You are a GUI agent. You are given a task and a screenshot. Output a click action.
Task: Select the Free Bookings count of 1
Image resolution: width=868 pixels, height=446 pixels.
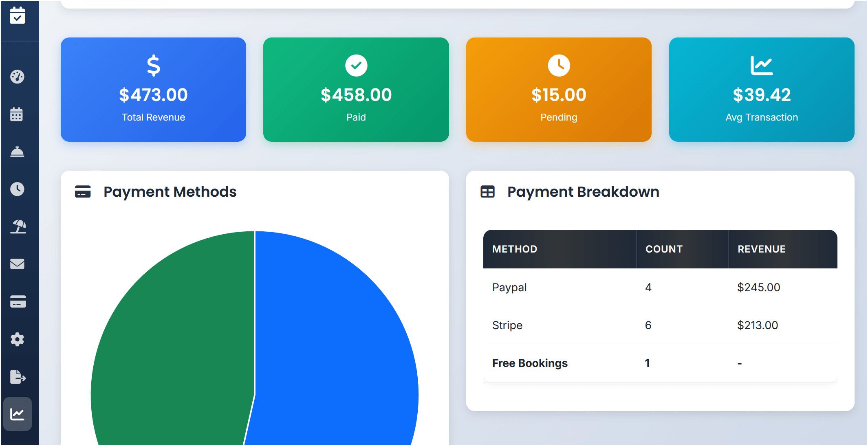coord(648,363)
